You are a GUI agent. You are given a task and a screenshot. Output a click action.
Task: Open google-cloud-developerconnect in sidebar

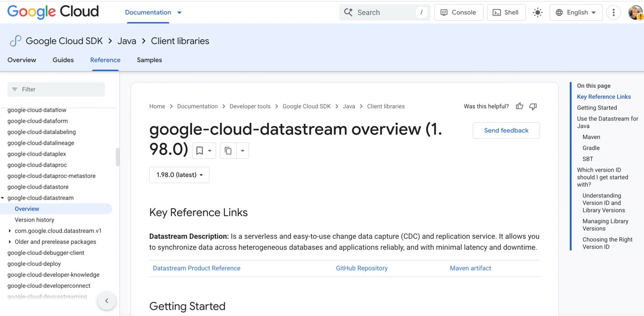[x=49, y=286]
